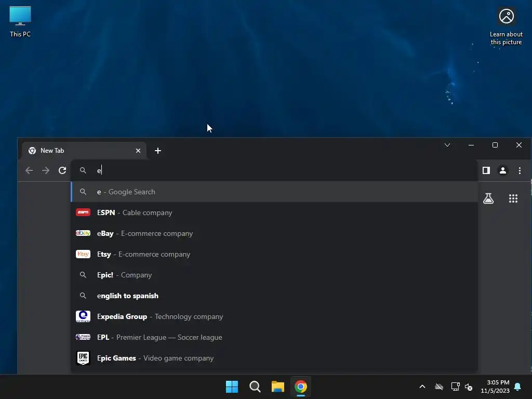Image resolution: width=532 pixels, height=399 pixels.
Task: Choose the Etsy e-commerce suggestion
Action: tap(274, 254)
